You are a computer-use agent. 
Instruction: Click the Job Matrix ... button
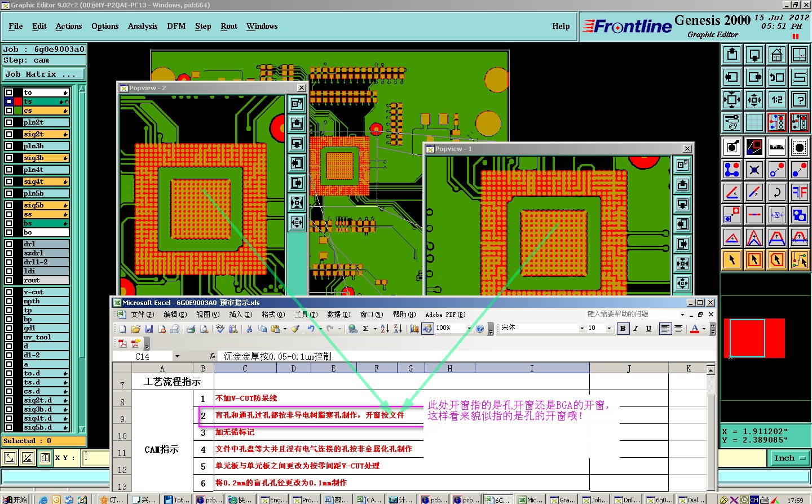[44, 74]
